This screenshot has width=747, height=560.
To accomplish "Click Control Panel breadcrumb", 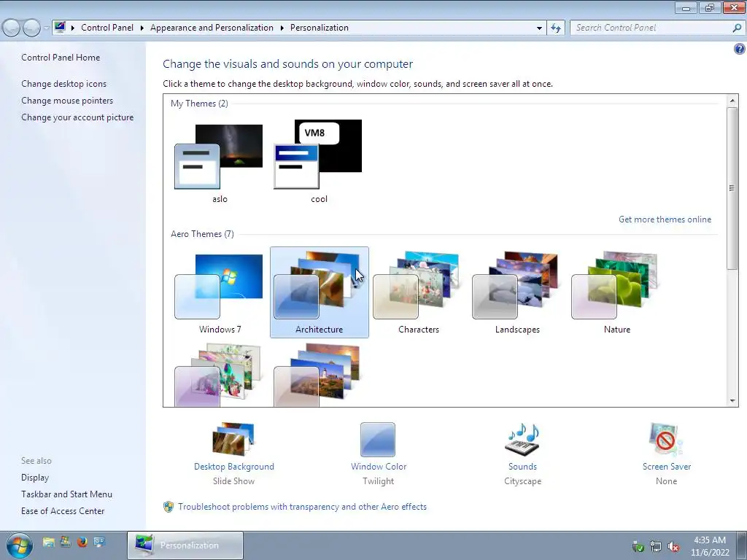I will (107, 28).
